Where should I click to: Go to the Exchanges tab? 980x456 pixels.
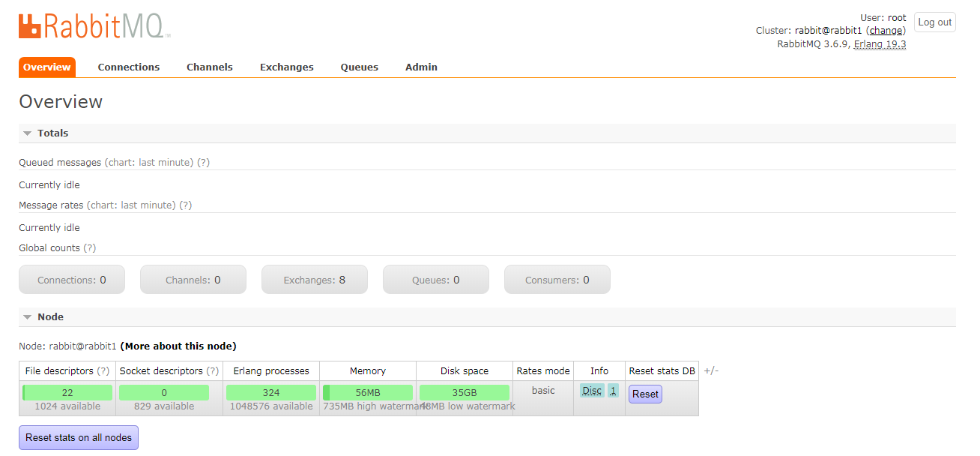coord(286,67)
